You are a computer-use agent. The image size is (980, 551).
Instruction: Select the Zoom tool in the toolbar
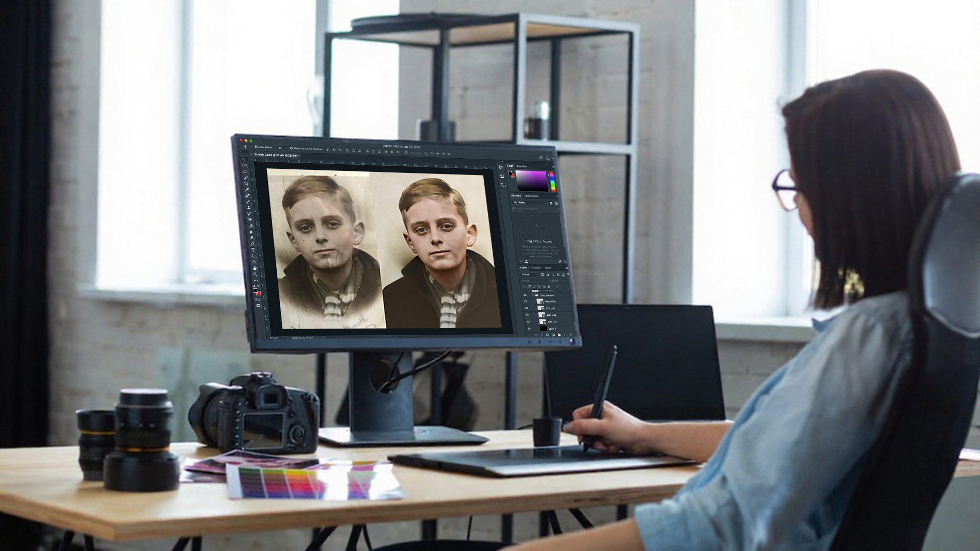pos(255,274)
